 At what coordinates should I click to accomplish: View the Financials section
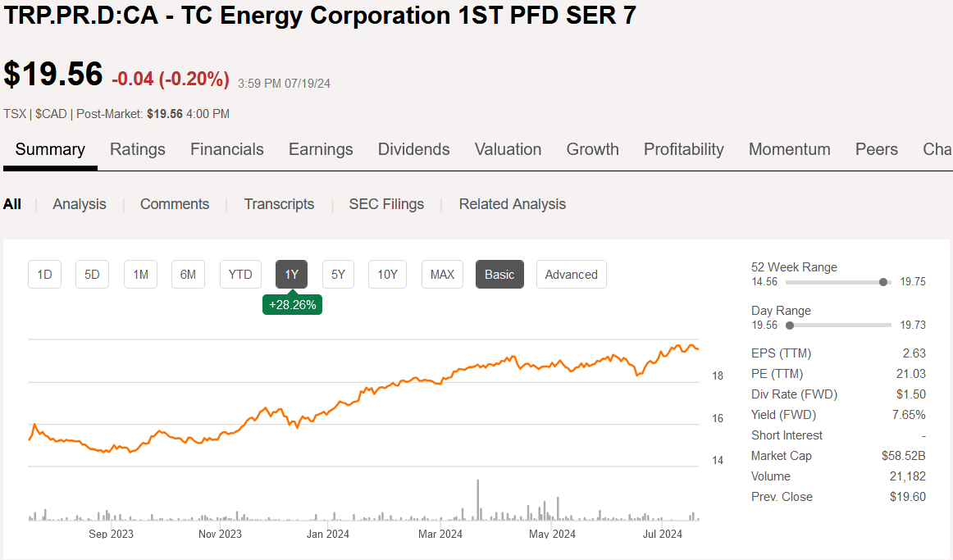(226, 149)
